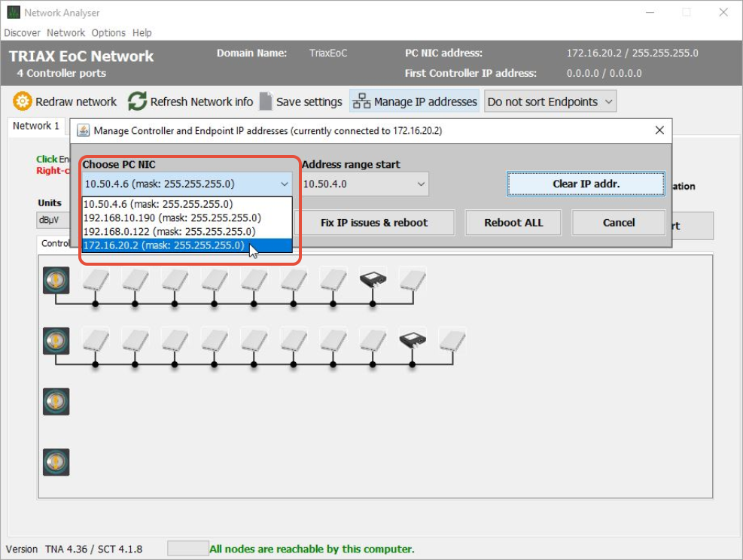This screenshot has width=743, height=560.
Task: Expand the Address range start dropdown
Action: point(420,184)
